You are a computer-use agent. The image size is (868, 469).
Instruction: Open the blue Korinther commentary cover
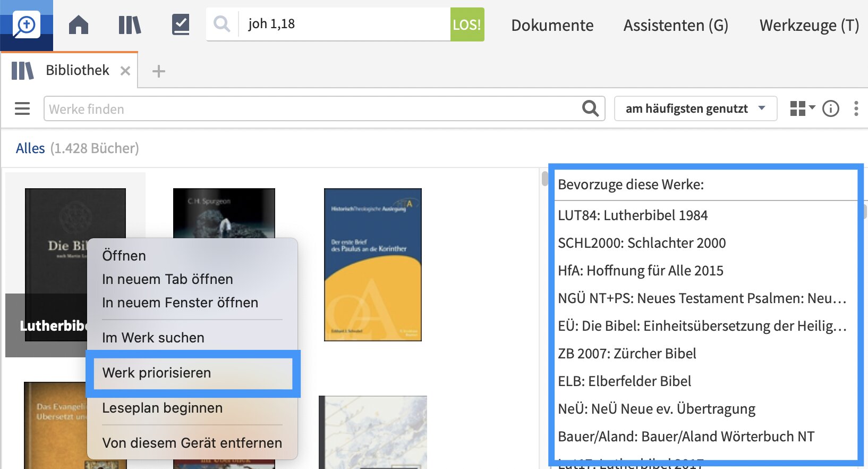click(372, 264)
